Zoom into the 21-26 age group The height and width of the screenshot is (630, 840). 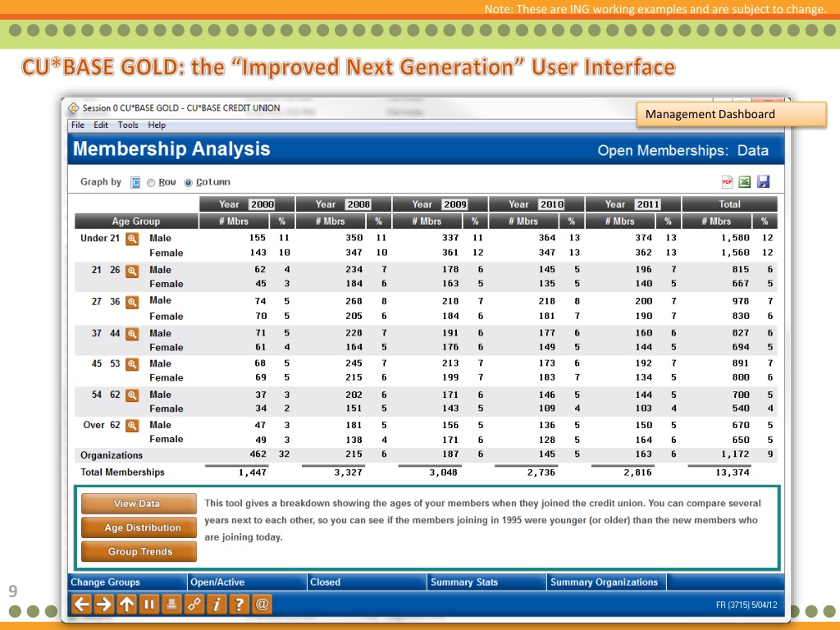pyautogui.click(x=132, y=271)
